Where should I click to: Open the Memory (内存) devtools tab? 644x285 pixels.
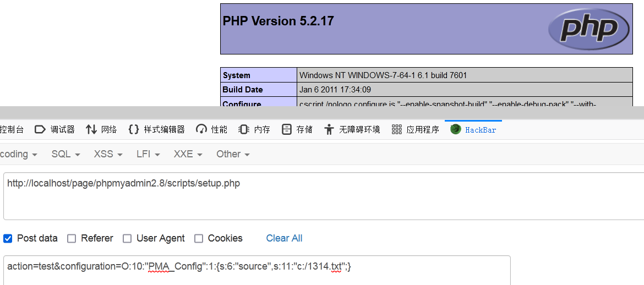pyautogui.click(x=254, y=130)
